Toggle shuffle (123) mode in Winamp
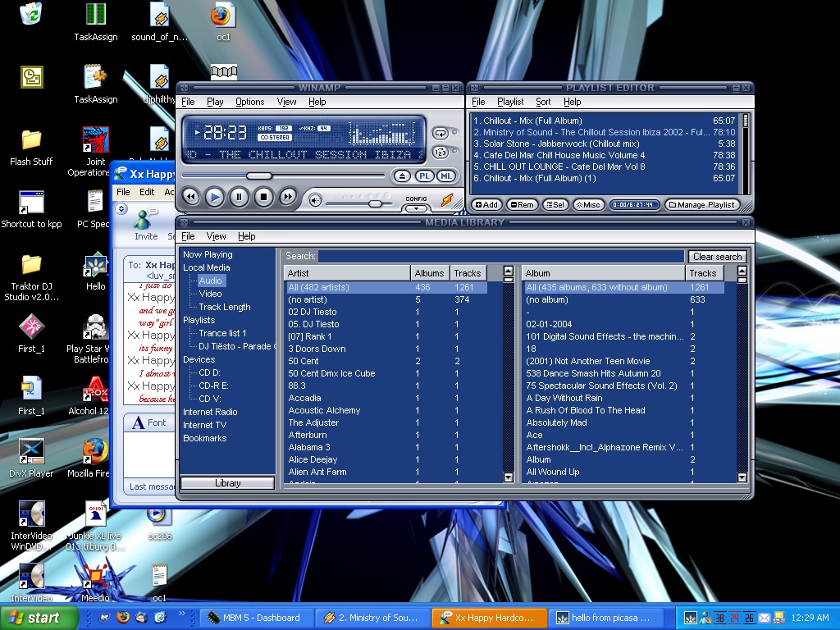840x630 pixels. 441,153
